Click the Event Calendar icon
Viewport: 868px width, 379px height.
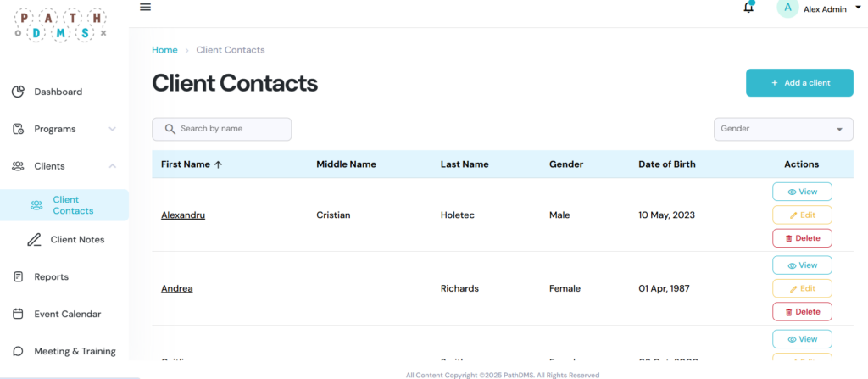coord(18,315)
